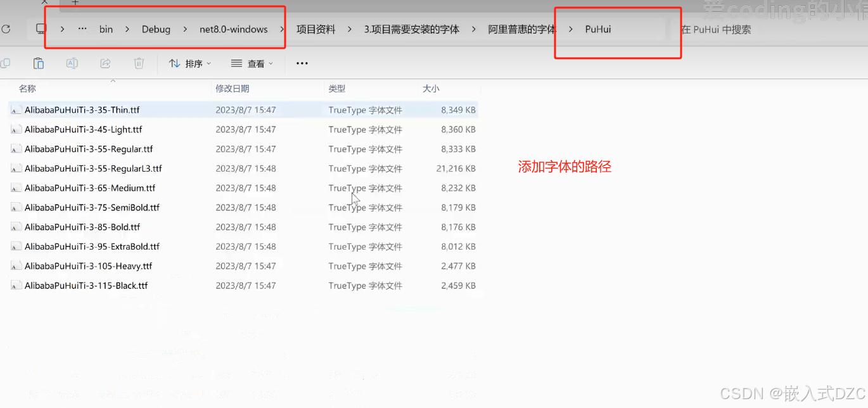Sort by the 修改日期 column header
Image resolution: width=868 pixels, height=408 pixels.
pos(233,89)
